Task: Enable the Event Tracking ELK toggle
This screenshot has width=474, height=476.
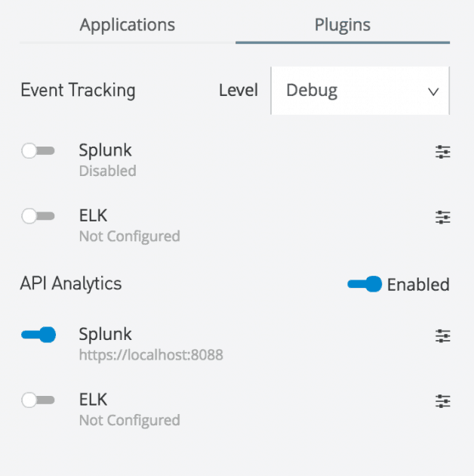Action: pyautogui.click(x=38, y=217)
